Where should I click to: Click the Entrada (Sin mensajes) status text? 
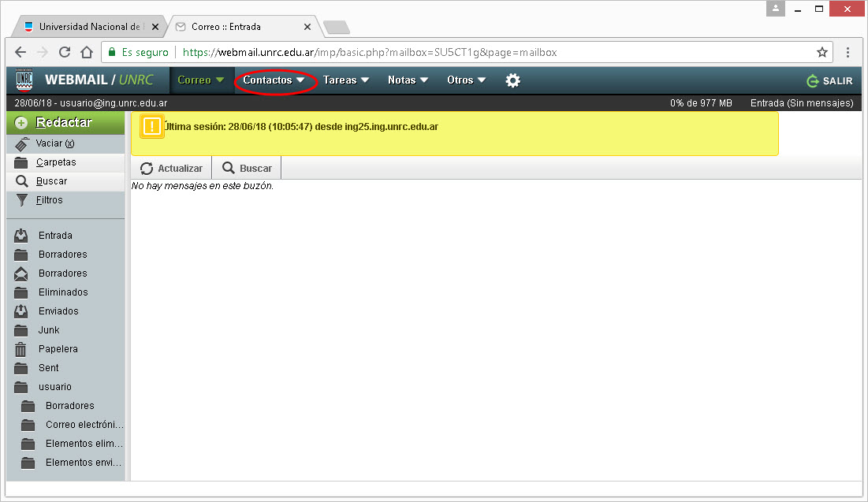tap(802, 103)
